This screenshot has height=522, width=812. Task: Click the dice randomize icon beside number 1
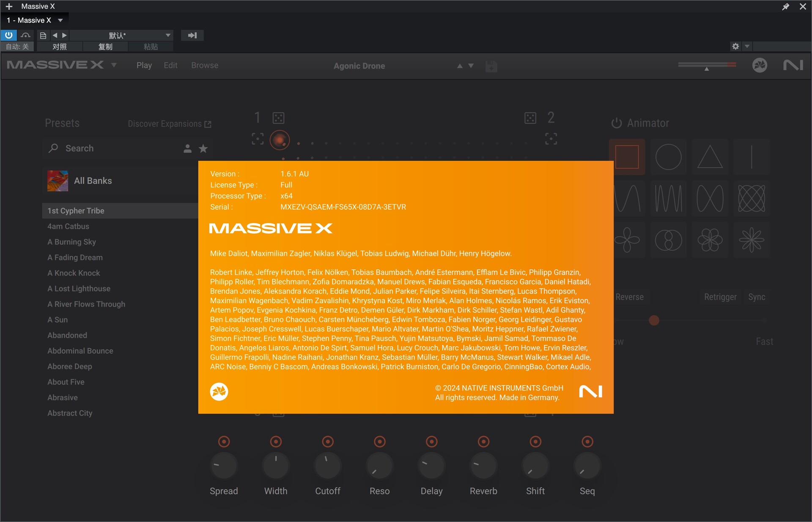(x=278, y=118)
